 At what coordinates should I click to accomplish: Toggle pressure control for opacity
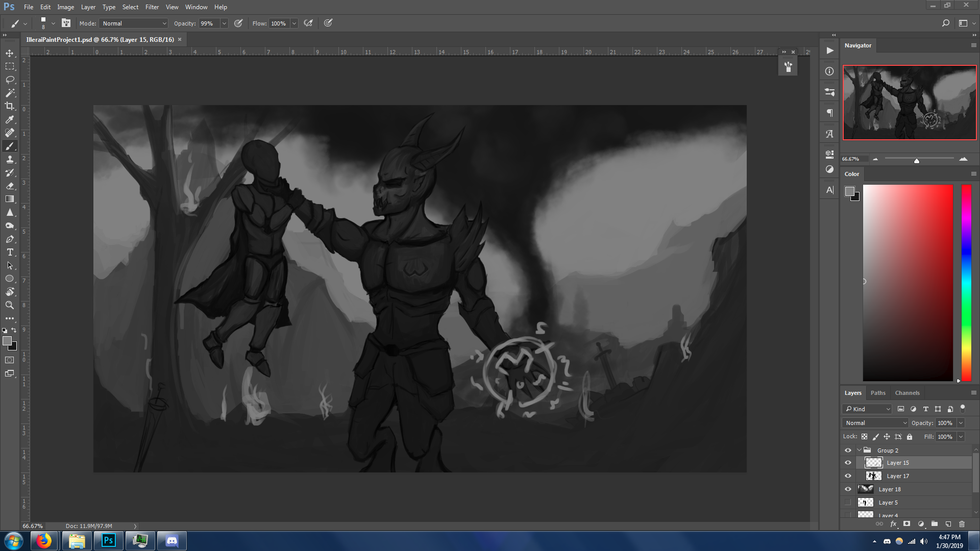(238, 23)
